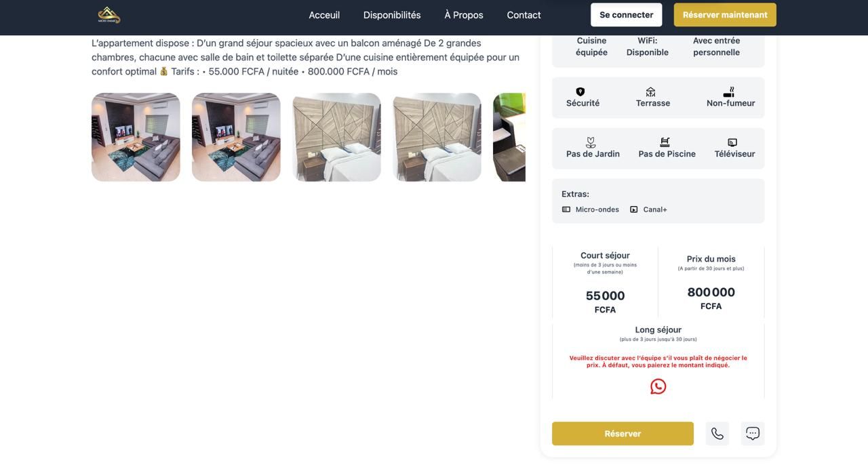
Task: Click the Sécurité shield icon
Action: tap(580, 92)
